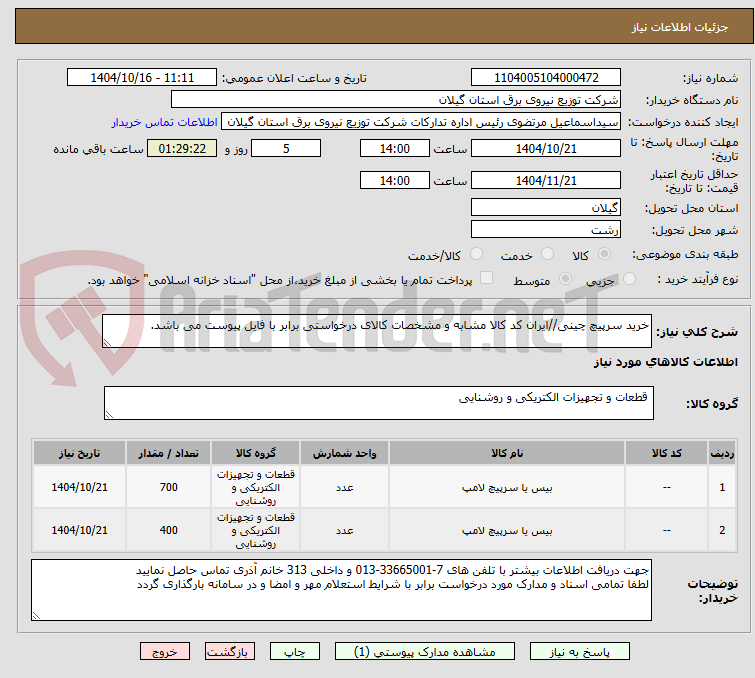This screenshot has height=678, width=755.
Task: Click the need number field 1104005104000472
Action: point(546,78)
